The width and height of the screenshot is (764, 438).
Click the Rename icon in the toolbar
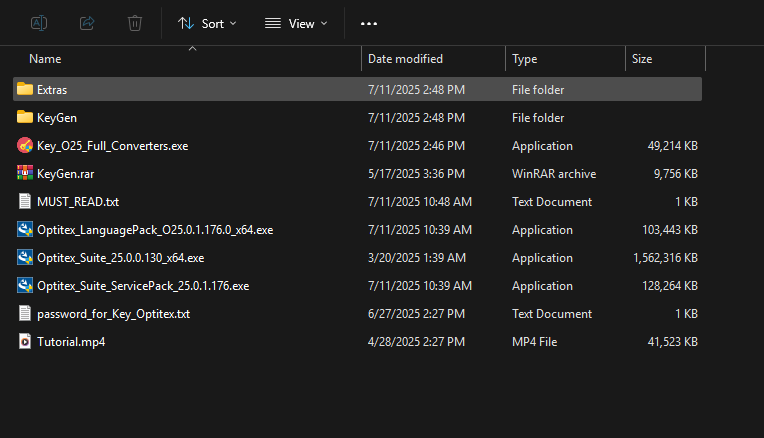pos(39,23)
